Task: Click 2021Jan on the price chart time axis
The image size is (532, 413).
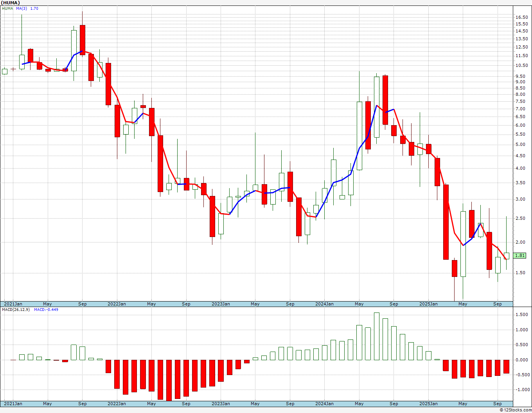Action: point(13,304)
